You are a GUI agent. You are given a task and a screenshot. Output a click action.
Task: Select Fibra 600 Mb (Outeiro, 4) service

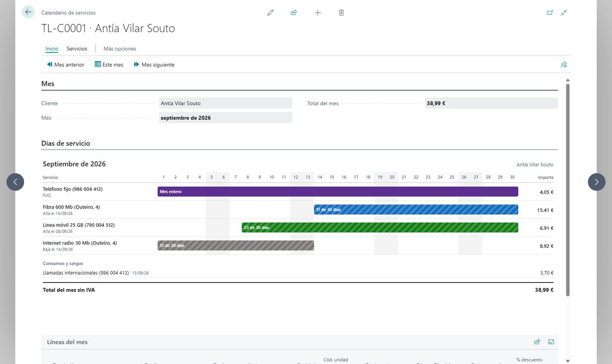tap(71, 207)
